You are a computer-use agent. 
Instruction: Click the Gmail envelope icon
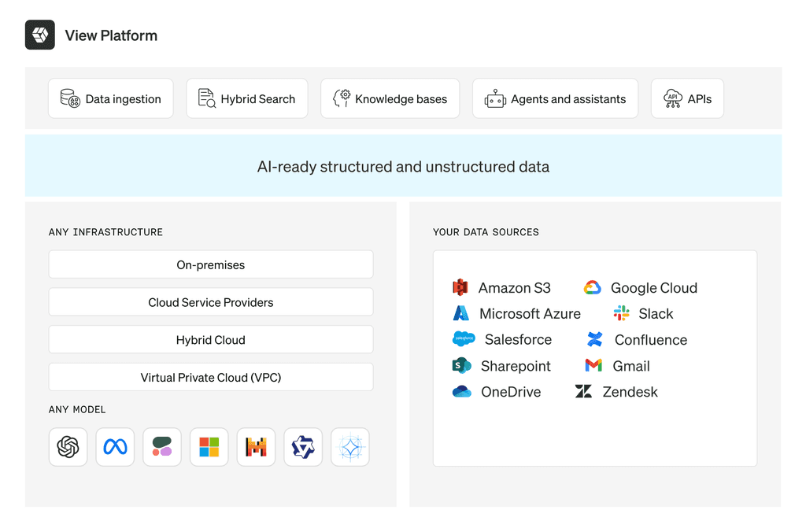click(593, 366)
